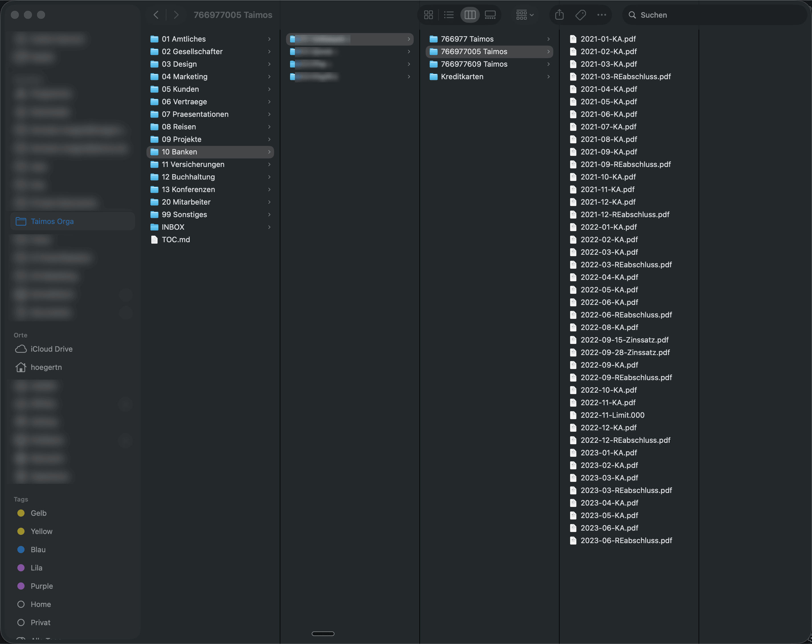Expand the 11 Versicherungen folder chevron
This screenshot has height=644, width=812.
click(x=269, y=164)
